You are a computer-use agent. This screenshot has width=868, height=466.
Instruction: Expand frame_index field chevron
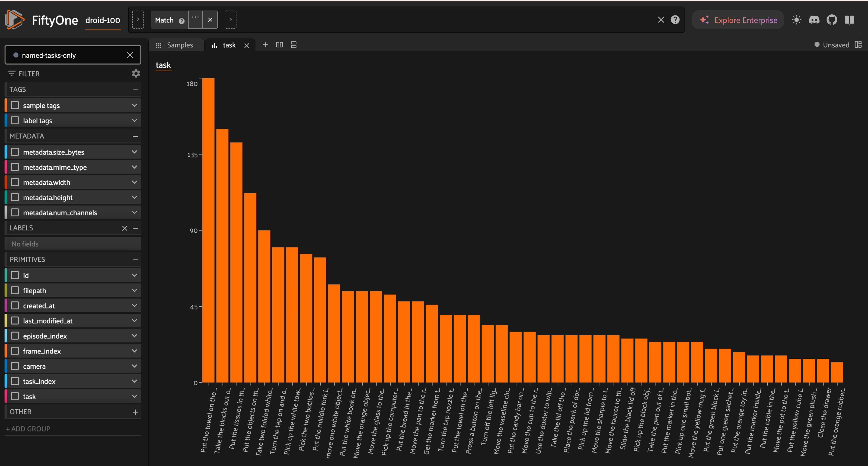pyautogui.click(x=135, y=351)
